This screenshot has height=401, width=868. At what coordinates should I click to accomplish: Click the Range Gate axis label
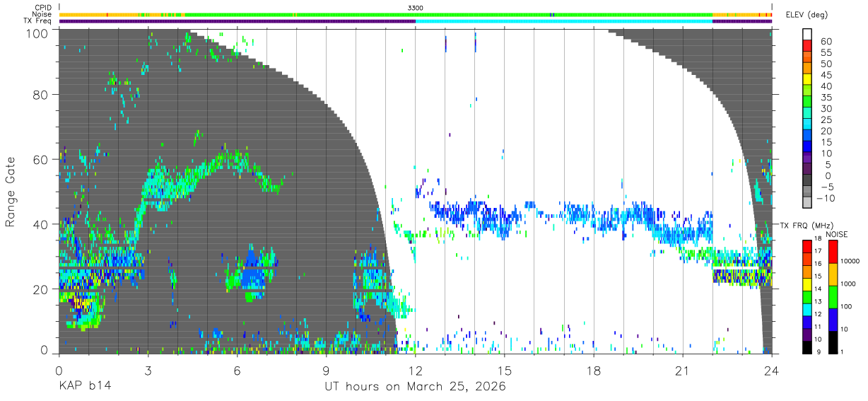click(11, 192)
